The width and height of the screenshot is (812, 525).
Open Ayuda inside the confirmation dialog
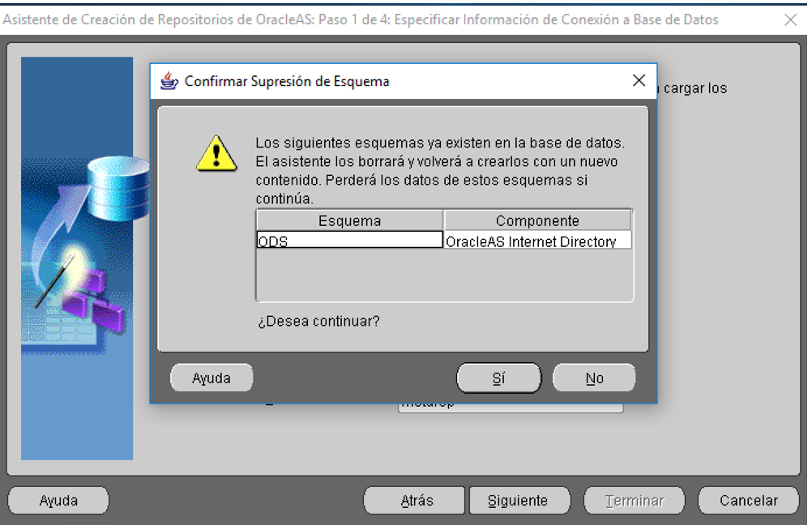pos(212,378)
